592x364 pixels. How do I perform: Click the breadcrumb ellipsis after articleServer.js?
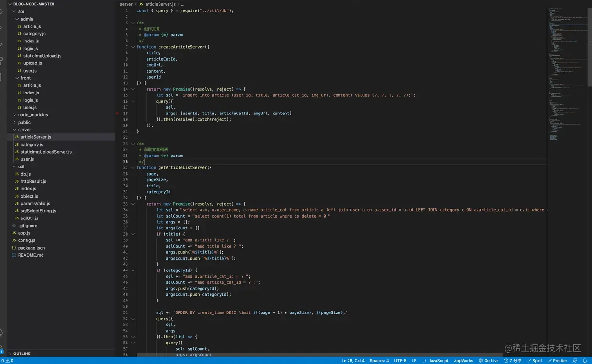coord(183,4)
